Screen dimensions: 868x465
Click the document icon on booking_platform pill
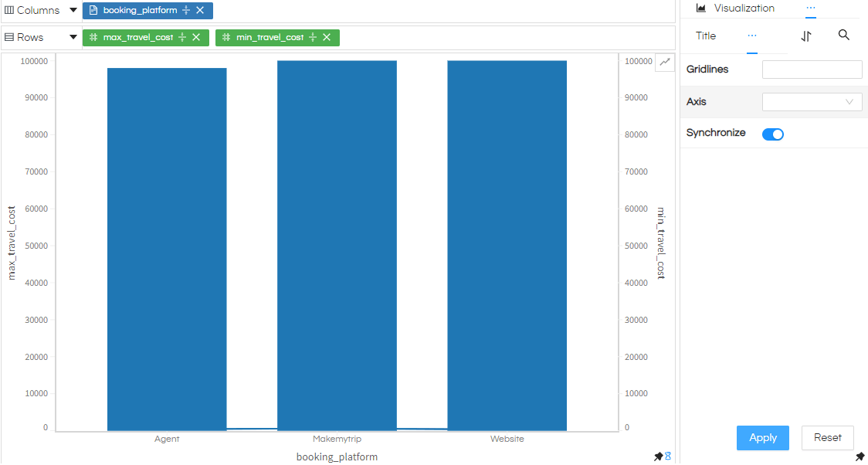coord(93,11)
